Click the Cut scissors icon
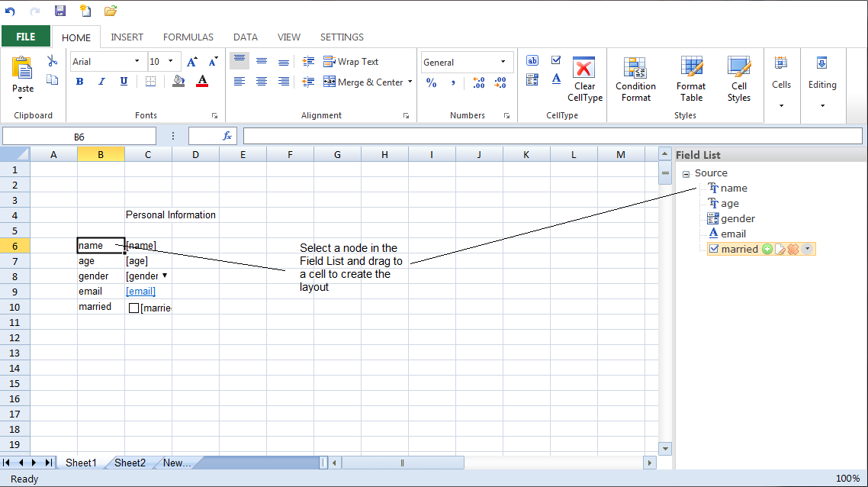This screenshot has width=868, height=487. click(x=52, y=62)
